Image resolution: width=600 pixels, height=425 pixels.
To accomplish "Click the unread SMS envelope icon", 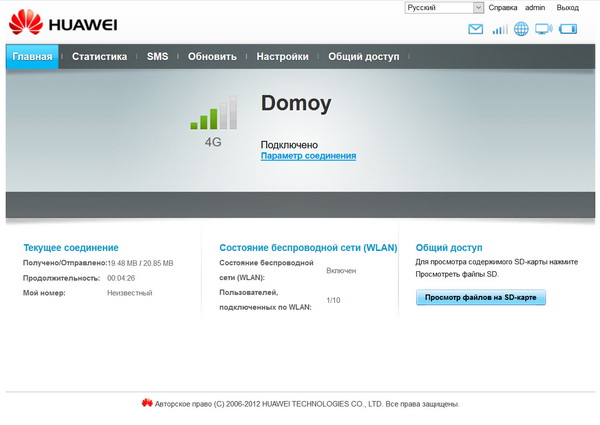I will pyautogui.click(x=476, y=29).
